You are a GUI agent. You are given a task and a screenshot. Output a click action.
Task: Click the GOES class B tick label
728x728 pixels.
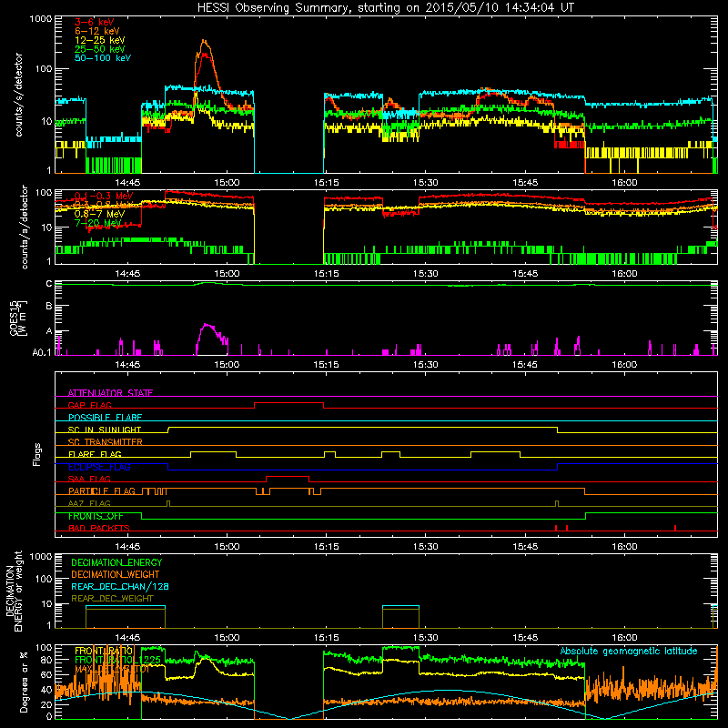pyautogui.click(x=49, y=306)
